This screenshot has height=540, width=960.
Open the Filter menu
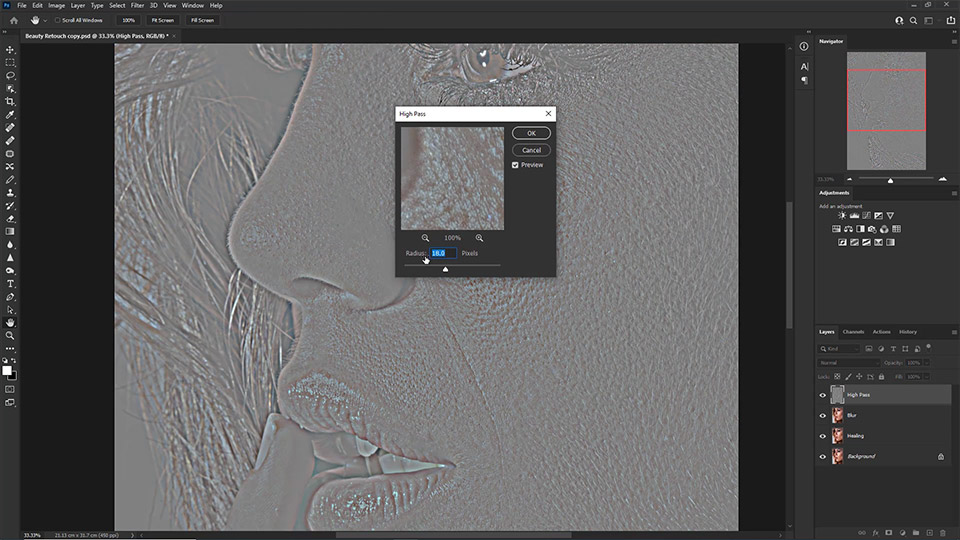click(x=136, y=5)
